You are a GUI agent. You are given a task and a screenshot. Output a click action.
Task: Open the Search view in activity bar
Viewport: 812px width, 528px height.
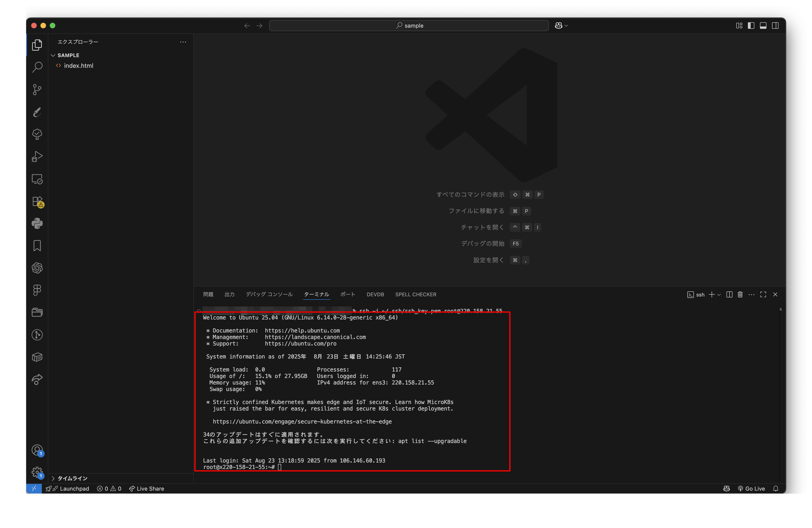(x=37, y=67)
